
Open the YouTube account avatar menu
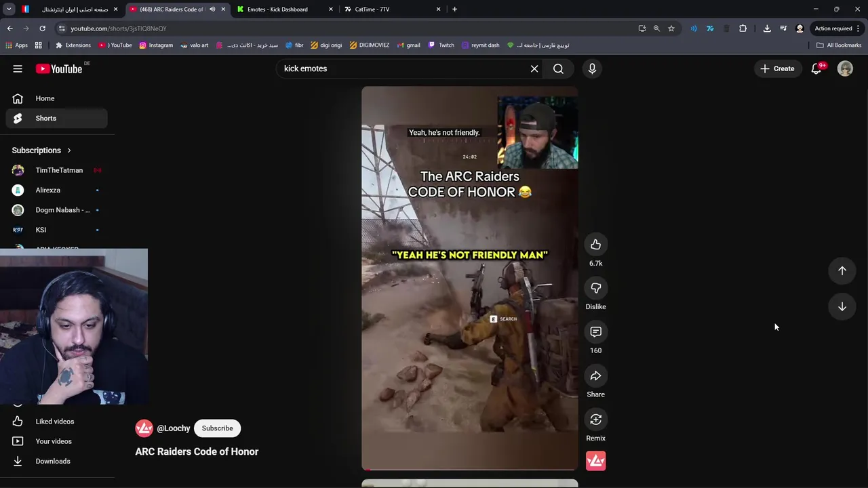[845, 68]
